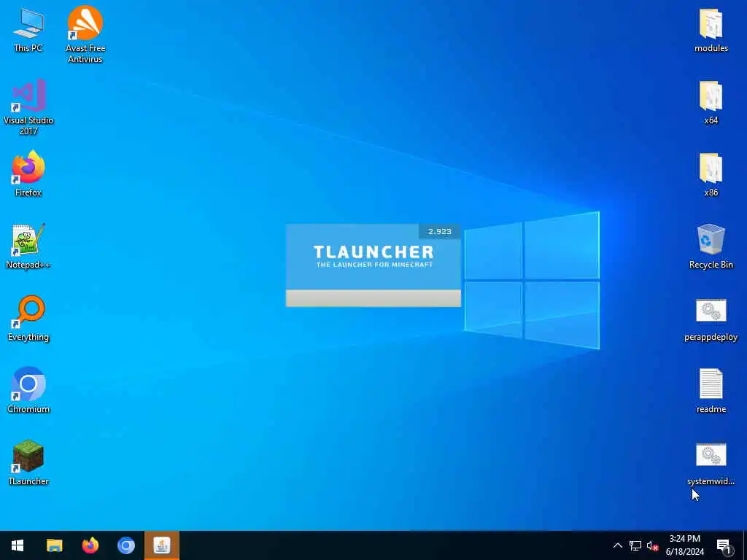Click the 2.923 version label on splash
Screen dimensions: 747x560
440,231
